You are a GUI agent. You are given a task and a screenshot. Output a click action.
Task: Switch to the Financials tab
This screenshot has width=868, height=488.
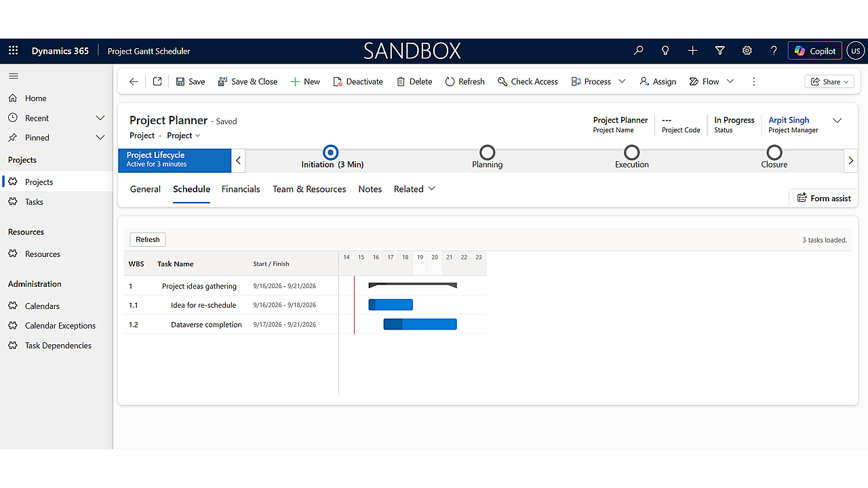pyautogui.click(x=241, y=189)
